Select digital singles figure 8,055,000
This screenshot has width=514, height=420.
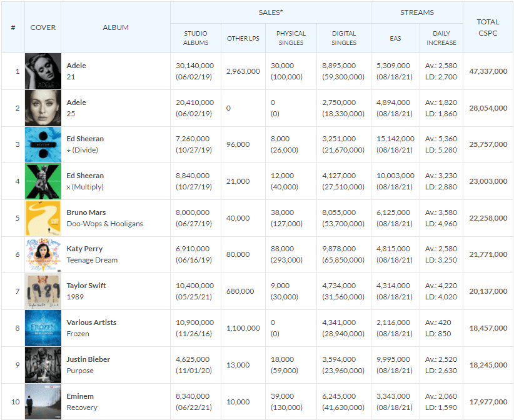[x=339, y=212]
